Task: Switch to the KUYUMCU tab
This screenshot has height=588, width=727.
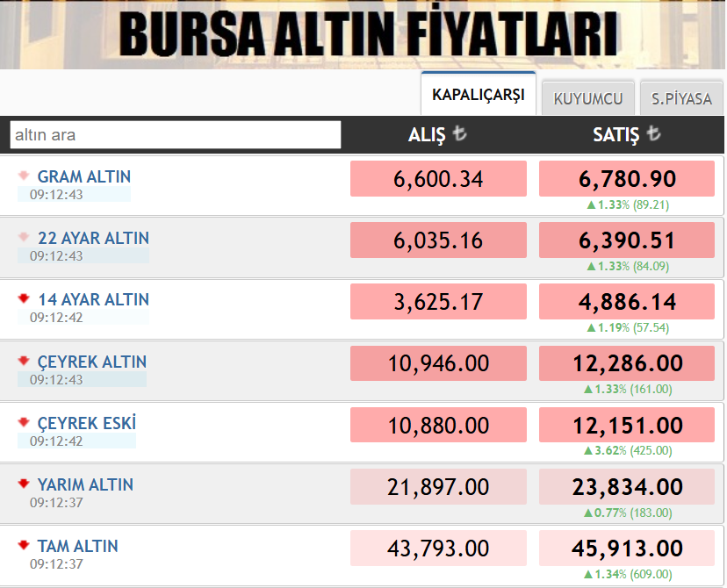Action: point(587,98)
